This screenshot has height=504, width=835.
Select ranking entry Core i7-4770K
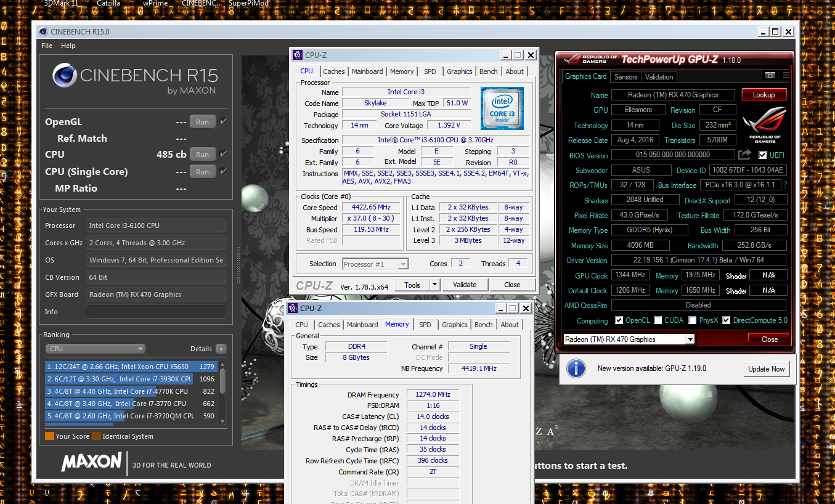(x=131, y=391)
